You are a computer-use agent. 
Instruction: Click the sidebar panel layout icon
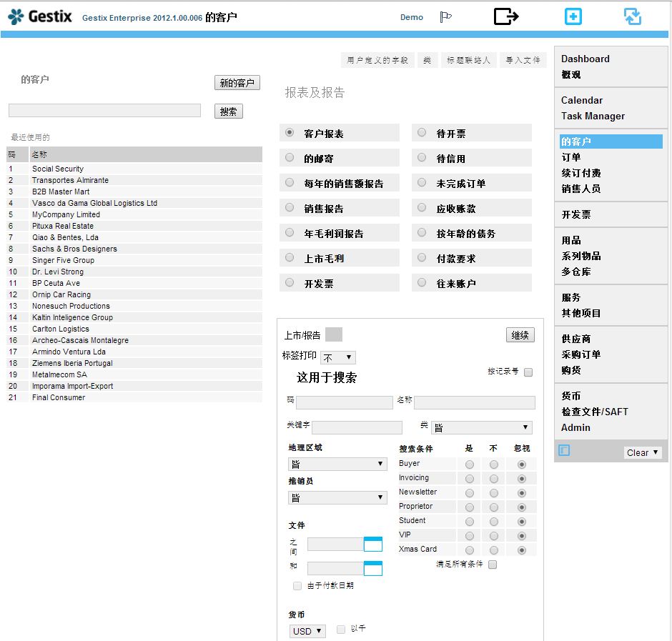coord(565,450)
